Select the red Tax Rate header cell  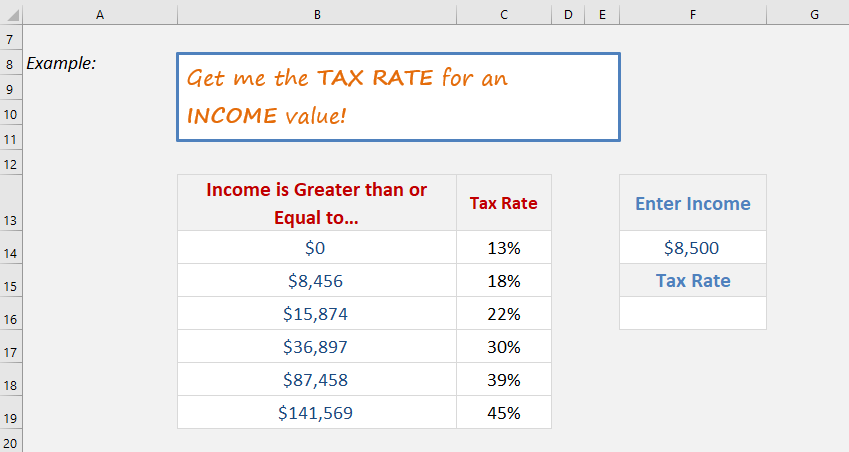pyautogui.click(x=504, y=203)
